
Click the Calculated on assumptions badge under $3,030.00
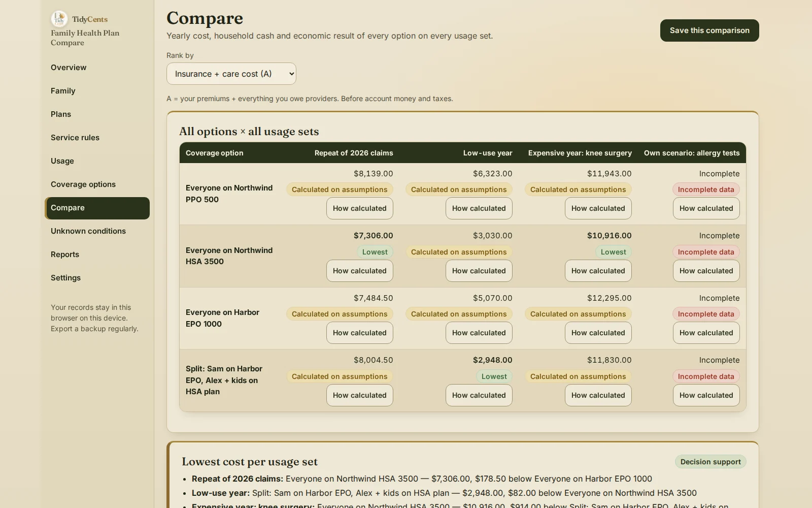tap(459, 252)
